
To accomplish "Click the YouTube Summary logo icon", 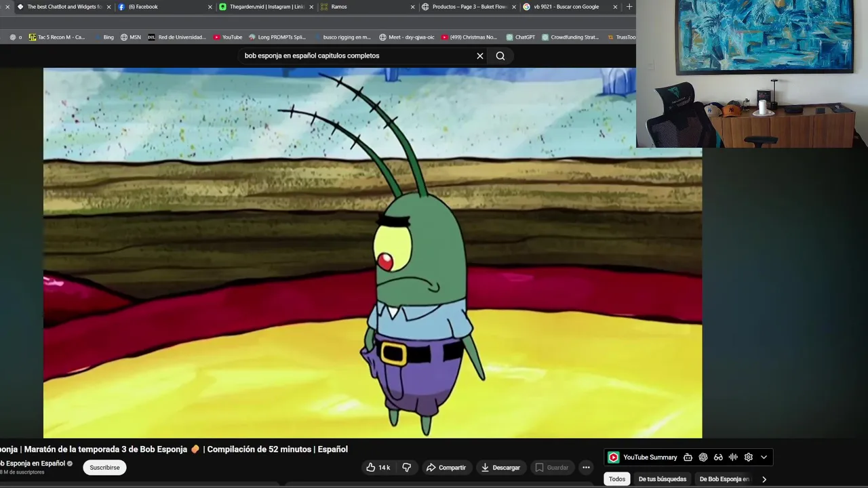I will (x=613, y=457).
